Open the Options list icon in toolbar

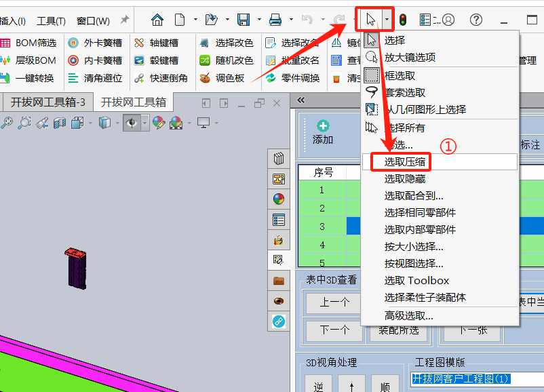[x=425, y=20]
